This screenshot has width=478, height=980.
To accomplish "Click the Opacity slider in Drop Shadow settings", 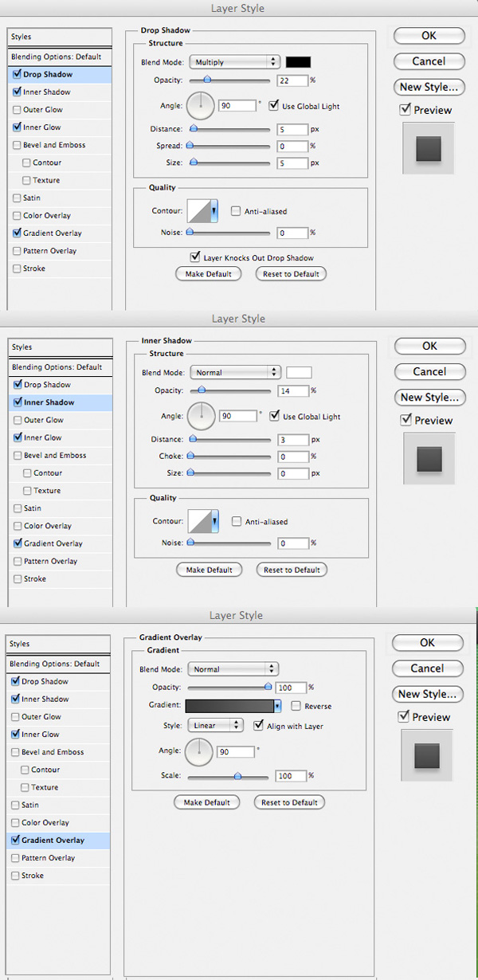I will (229, 80).
